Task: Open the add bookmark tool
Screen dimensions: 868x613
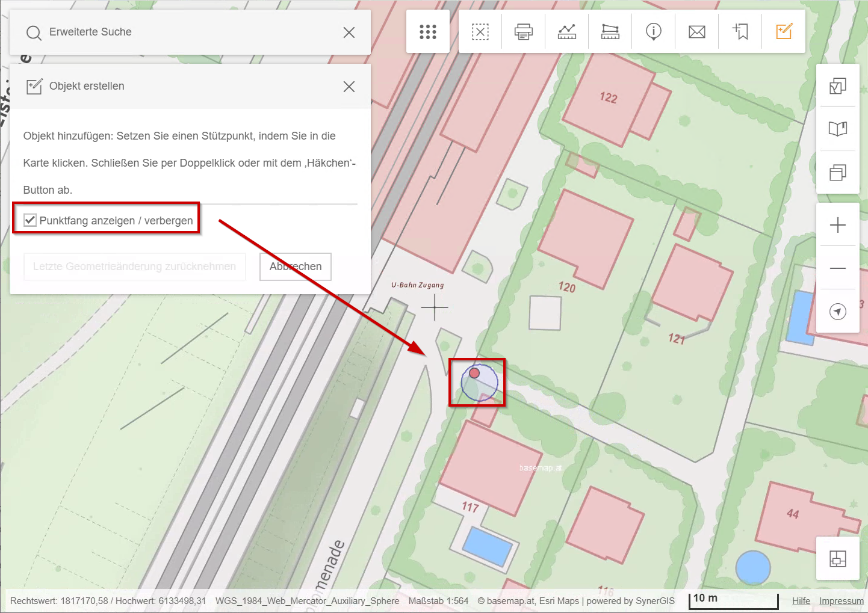Action: tap(740, 32)
